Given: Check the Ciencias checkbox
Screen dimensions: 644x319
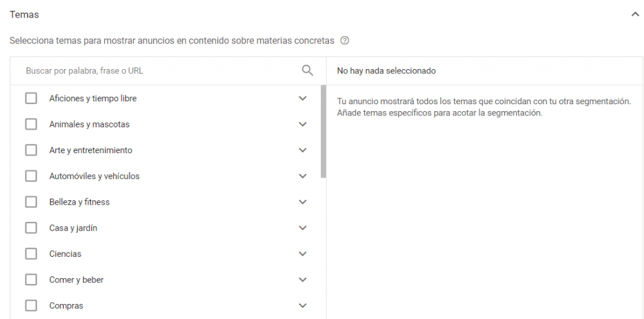Looking at the screenshot, I should [31, 254].
